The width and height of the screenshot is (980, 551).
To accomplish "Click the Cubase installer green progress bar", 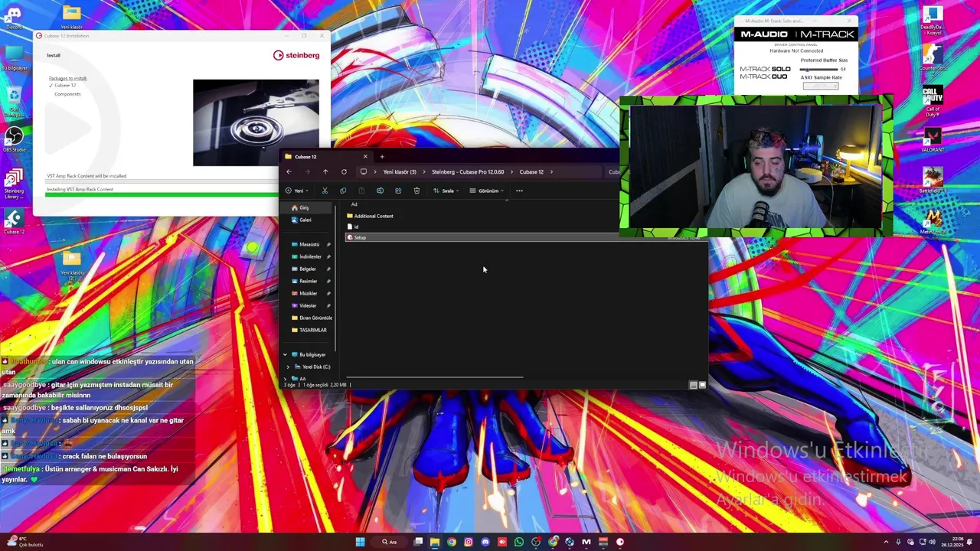I will tap(162, 194).
